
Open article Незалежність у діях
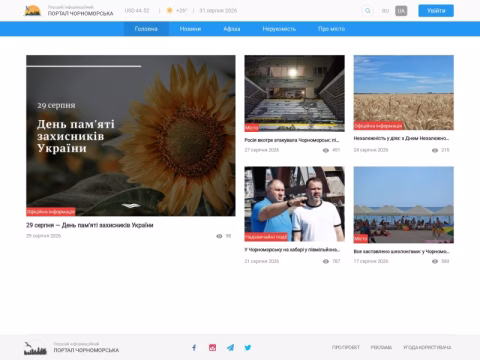[x=401, y=138]
